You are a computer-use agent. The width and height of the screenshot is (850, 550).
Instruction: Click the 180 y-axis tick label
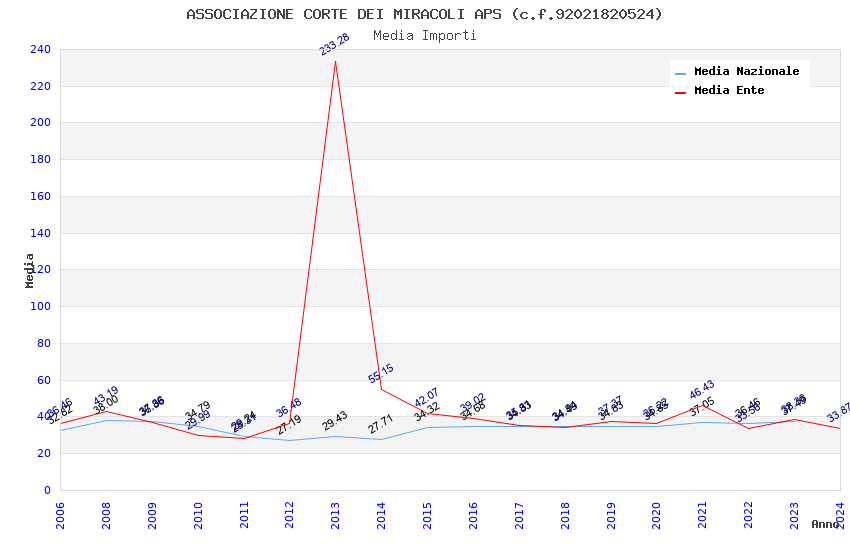point(41,159)
